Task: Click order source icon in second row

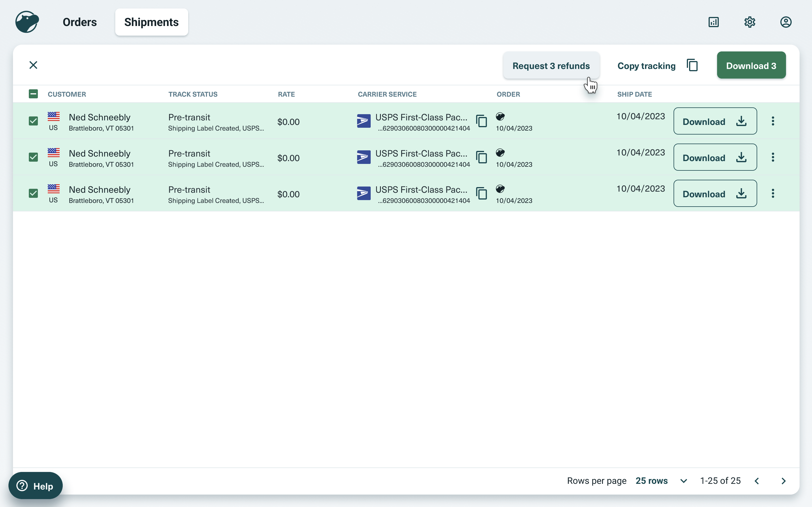Action: click(x=500, y=153)
